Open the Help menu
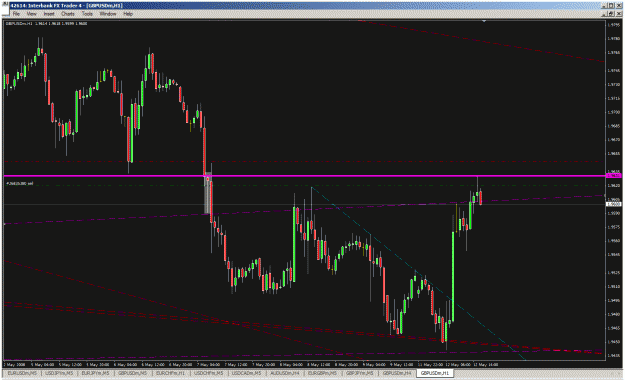The height and width of the screenshot is (380, 625). click(x=128, y=14)
